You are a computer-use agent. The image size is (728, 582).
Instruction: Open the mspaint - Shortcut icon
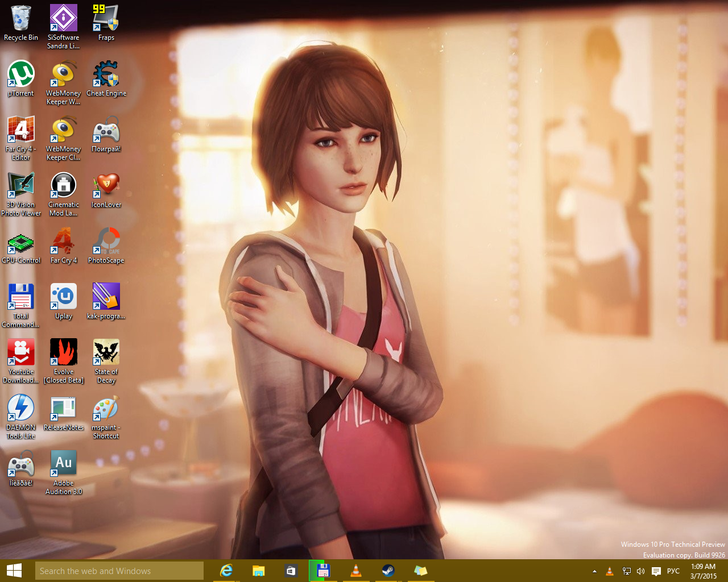[106, 417]
